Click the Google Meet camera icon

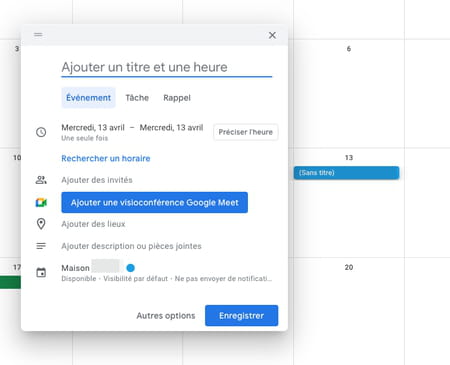[41, 202]
